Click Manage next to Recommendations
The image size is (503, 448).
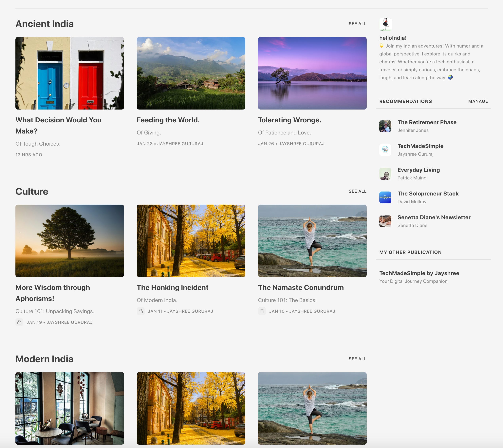[x=478, y=101]
